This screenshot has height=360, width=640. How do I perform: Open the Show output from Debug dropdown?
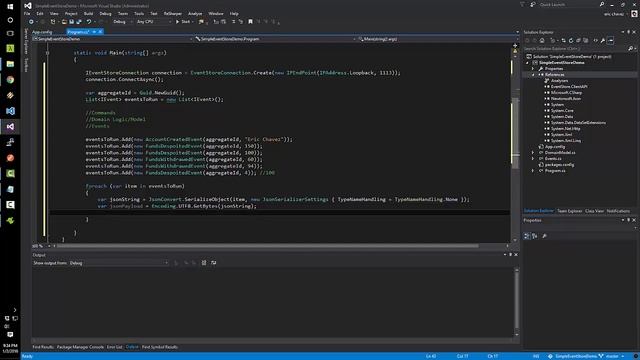tap(119, 263)
